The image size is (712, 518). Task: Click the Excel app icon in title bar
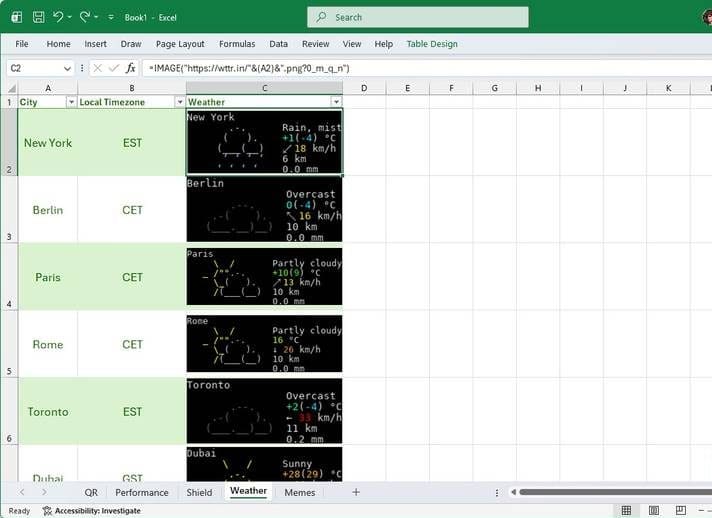click(17, 17)
